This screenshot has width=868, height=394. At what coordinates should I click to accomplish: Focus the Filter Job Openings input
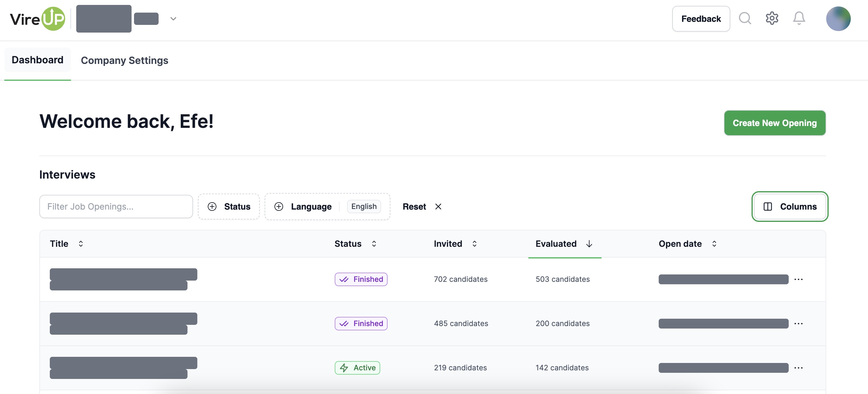tap(116, 206)
